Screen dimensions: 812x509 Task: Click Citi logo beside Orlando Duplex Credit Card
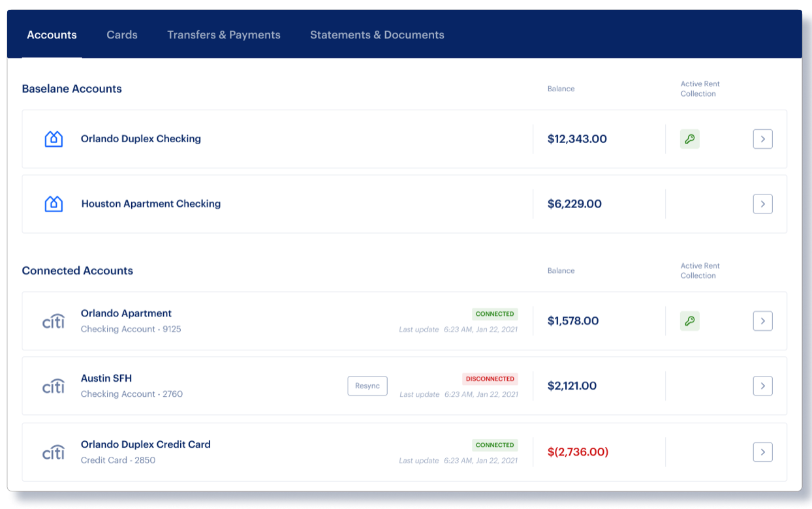tap(54, 452)
